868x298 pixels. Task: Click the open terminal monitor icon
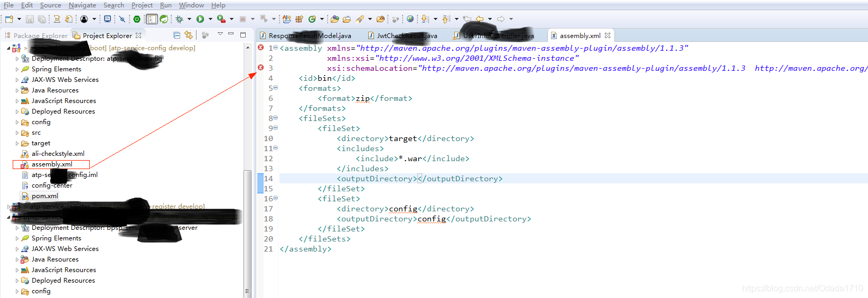pyautogui.click(x=107, y=19)
